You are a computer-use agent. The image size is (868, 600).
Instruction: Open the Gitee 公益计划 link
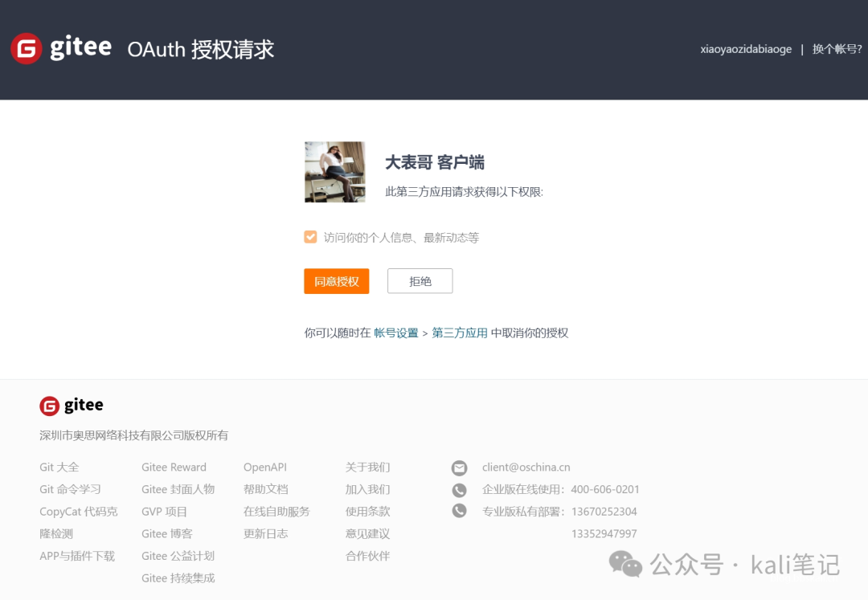click(x=178, y=556)
